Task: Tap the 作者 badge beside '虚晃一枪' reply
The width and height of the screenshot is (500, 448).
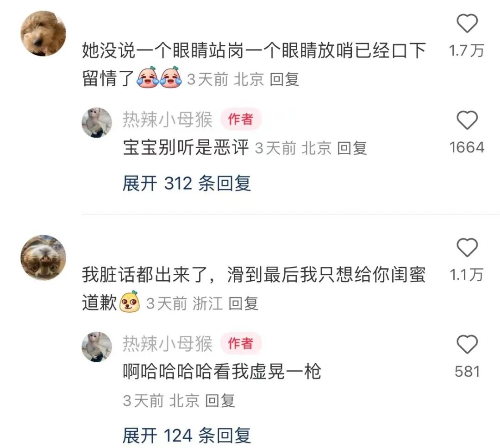Action: click(x=241, y=343)
